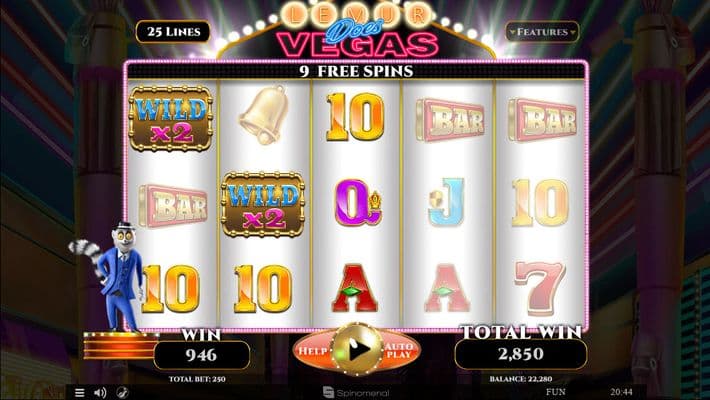This screenshot has width=710, height=400.
Task: Start Auto Play
Action: [399, 350]
